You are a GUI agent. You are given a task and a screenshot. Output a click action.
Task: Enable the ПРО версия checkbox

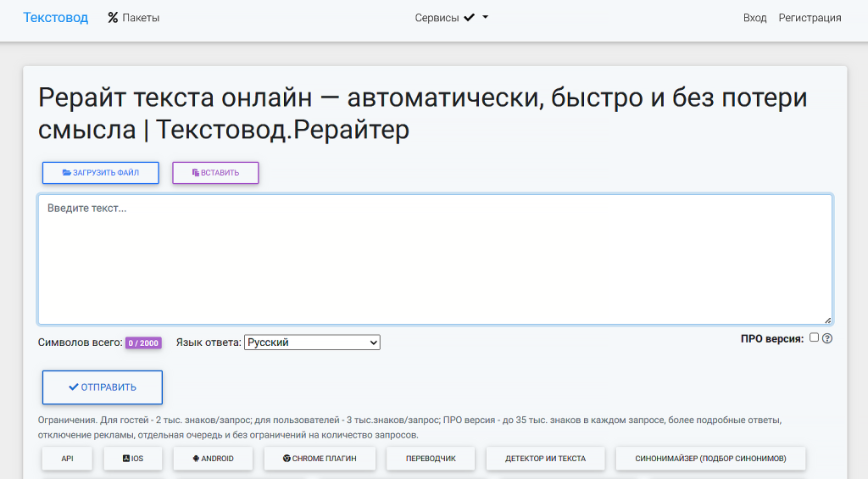tap(814, 337)
